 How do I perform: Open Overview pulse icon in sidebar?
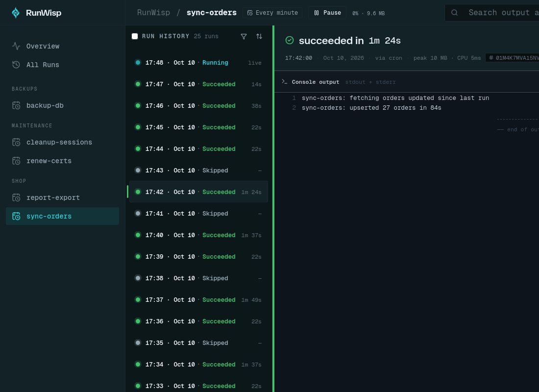tap(16, 46)
